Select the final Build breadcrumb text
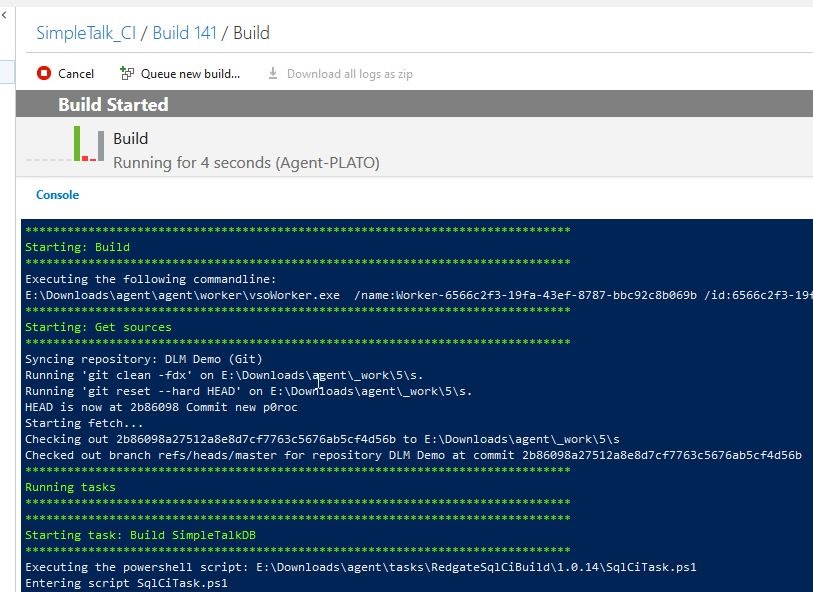 pos(251,33)
